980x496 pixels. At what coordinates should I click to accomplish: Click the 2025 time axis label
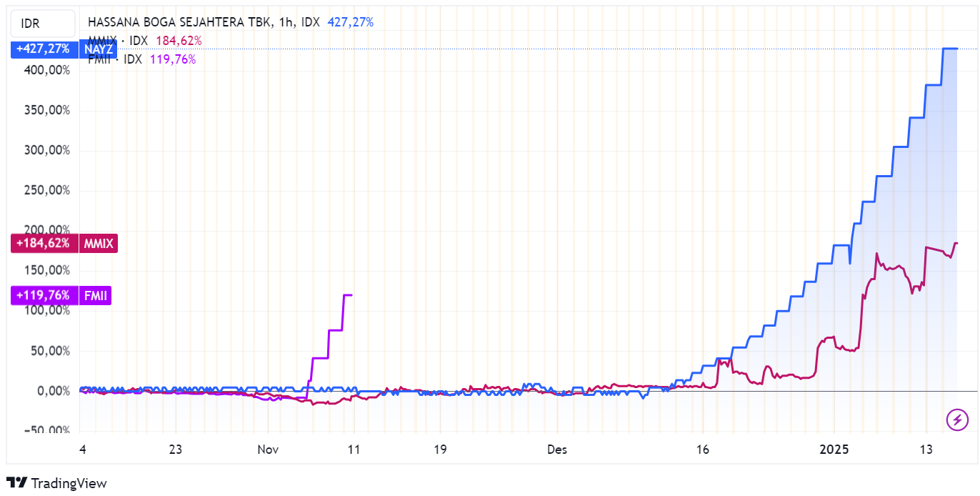834,450
